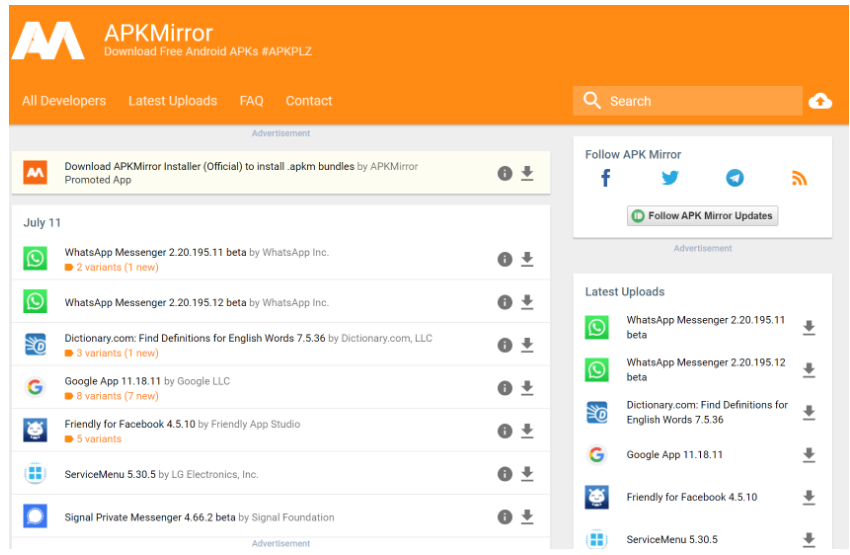Download Google App 11.18.11 from main list
Image resolution: width=850 pixels, height=555 pixels.
pyautogui.click(x=527, y=388)
